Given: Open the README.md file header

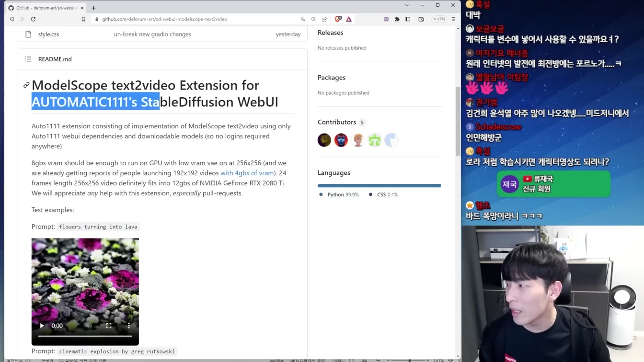Looking at the screenshot, I should tap(55, 59).
